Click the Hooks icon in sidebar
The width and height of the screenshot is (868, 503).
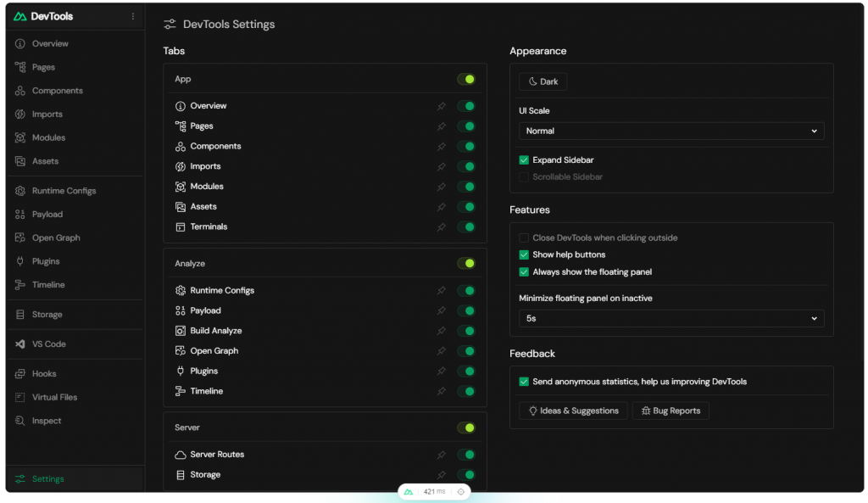pyautogui.click(x=20, y=374)
